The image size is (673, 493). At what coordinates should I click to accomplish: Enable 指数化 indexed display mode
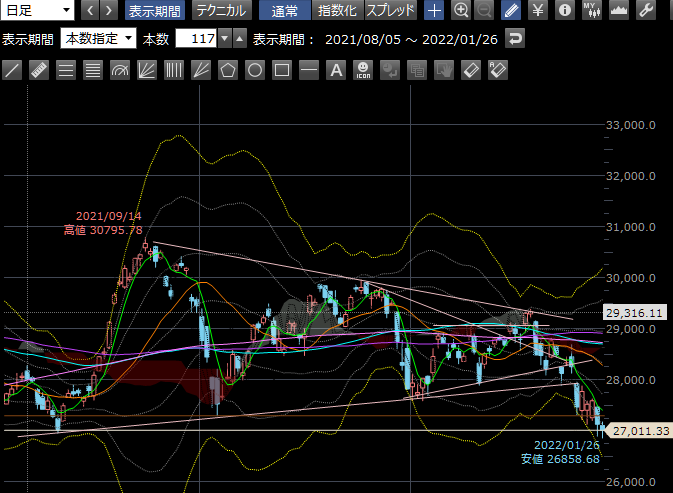(337, 11)
